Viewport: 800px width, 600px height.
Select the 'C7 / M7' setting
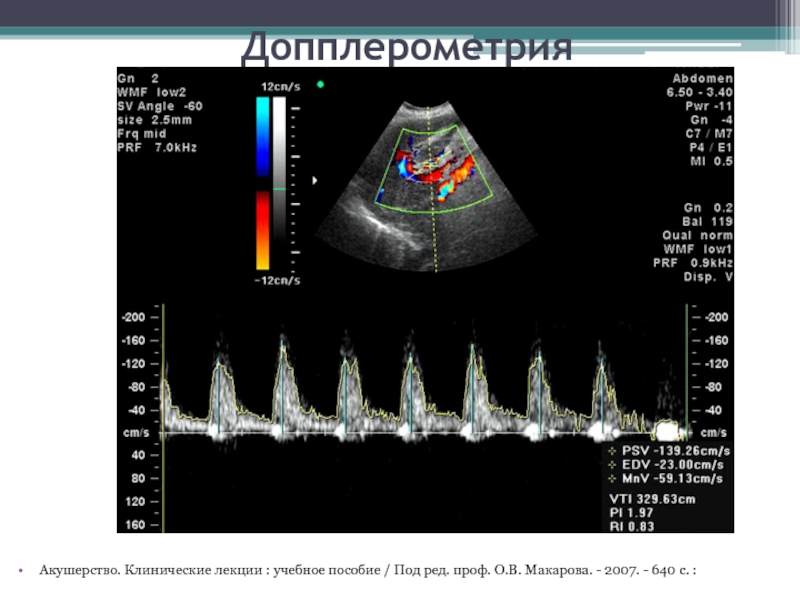point(709,134)
